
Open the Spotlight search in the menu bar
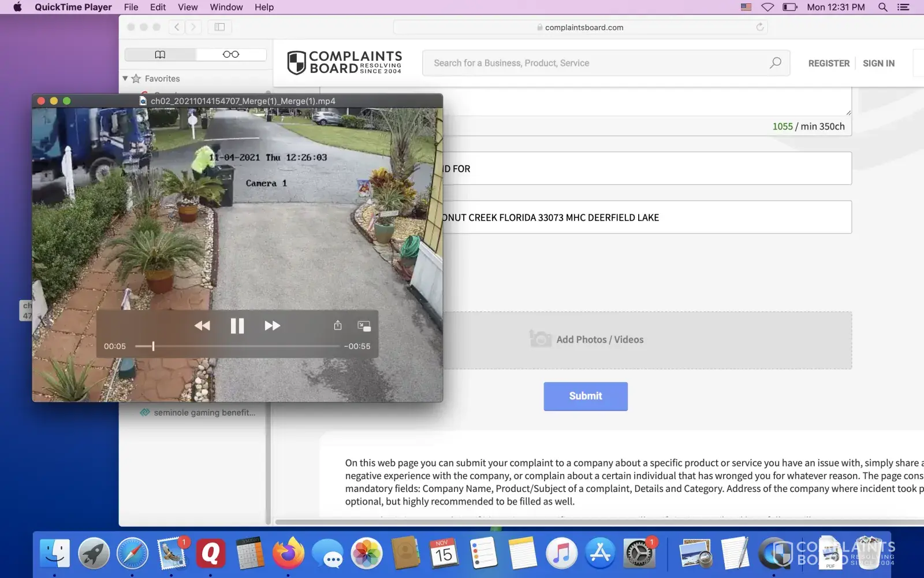point(882,7)
